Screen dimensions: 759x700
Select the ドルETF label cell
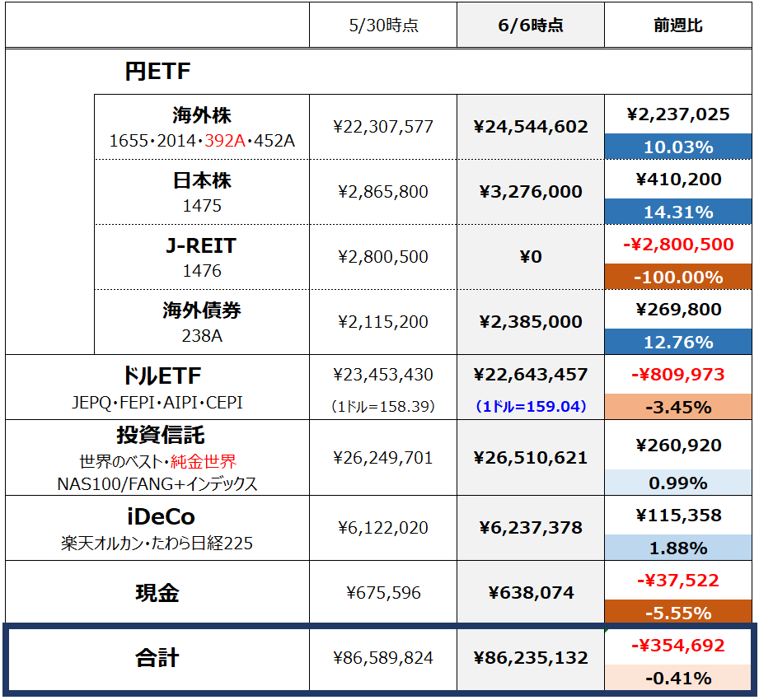[x=157, y=388]
